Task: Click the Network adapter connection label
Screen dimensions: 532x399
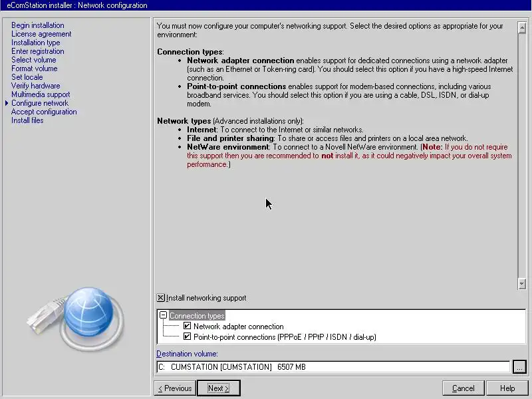Action: click(239, 327)
